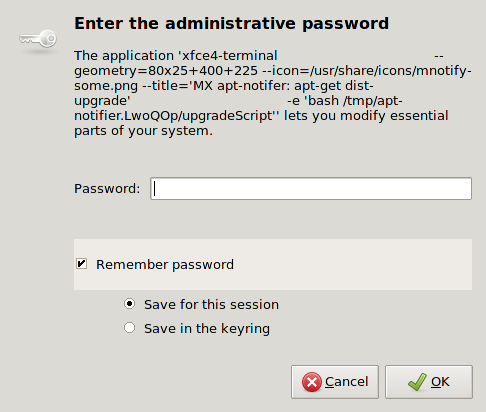Place the cursor at the password field's right end

pos(466,189)
